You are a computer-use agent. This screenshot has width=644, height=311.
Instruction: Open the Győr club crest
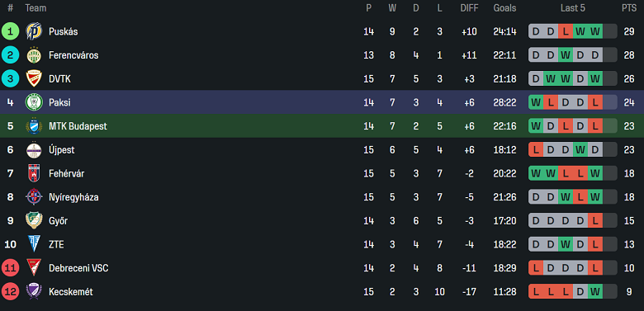pos(34,221)
